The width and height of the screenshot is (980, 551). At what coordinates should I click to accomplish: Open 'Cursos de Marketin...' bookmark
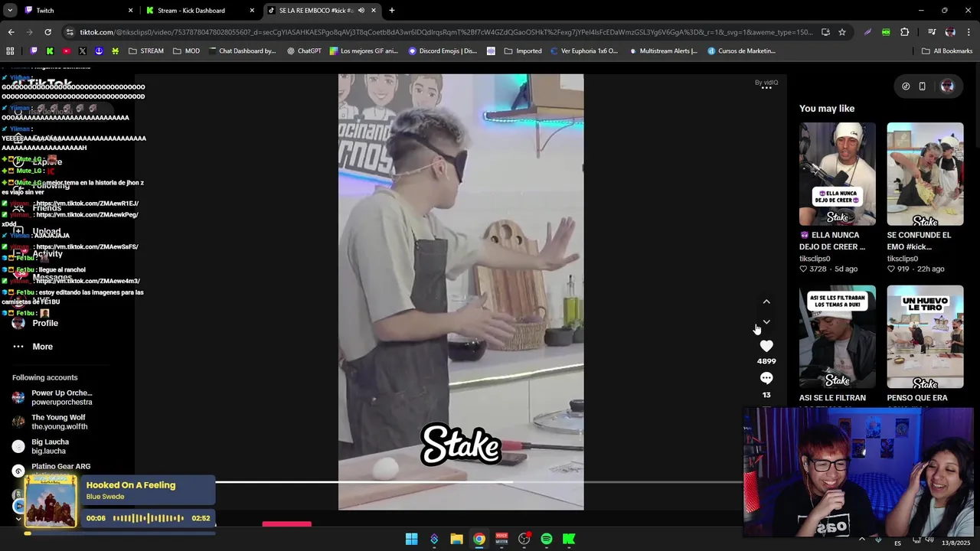click(x=741, y=51)
